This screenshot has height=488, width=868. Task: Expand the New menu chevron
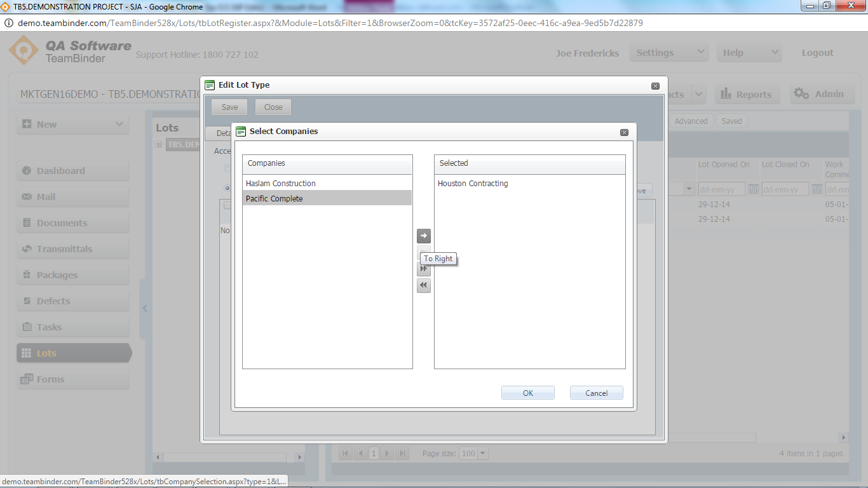pos(119,124)
